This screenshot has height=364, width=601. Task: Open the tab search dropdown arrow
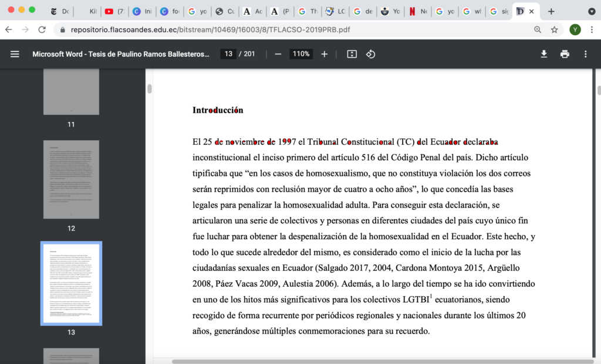click(592, 12)
